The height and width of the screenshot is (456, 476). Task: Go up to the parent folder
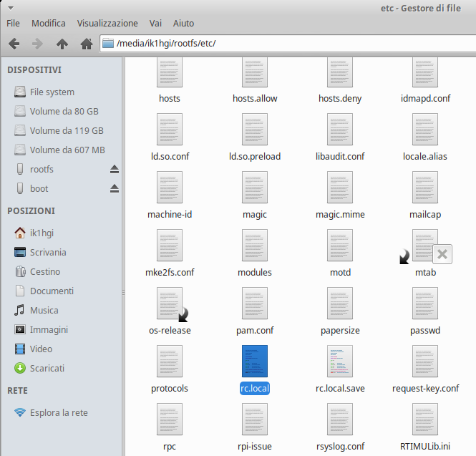pyautogui.click(x=62, y=44)
